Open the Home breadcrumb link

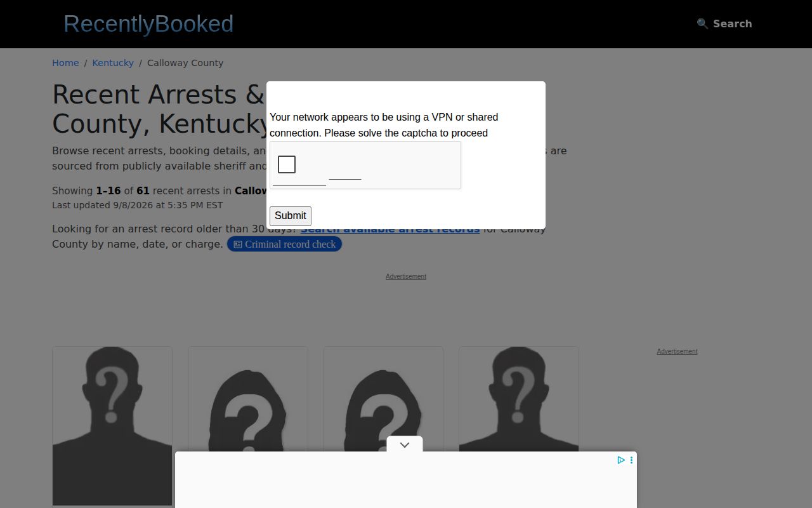[65, 63]
